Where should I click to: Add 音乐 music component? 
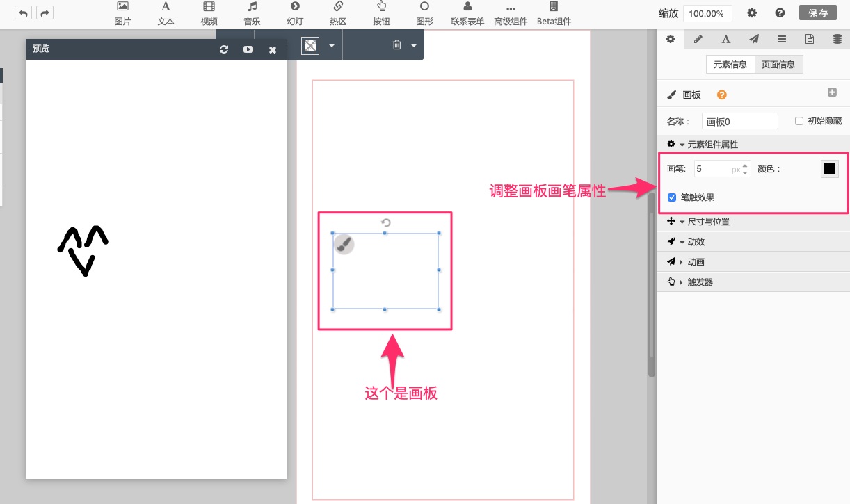[252, 13]
